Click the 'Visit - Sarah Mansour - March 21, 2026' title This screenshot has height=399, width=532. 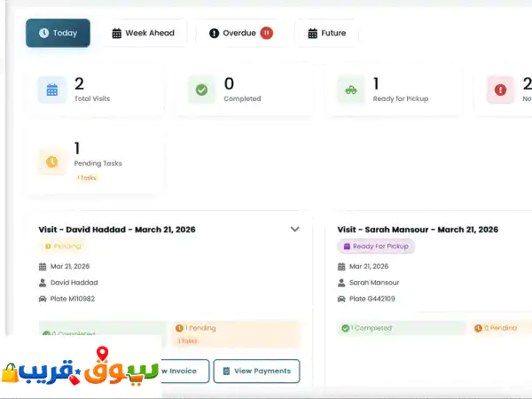[x=418, y=230]
